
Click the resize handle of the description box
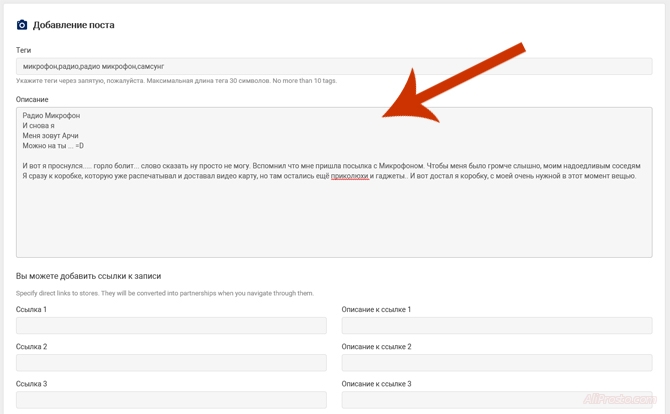click(x=648, y=254)
